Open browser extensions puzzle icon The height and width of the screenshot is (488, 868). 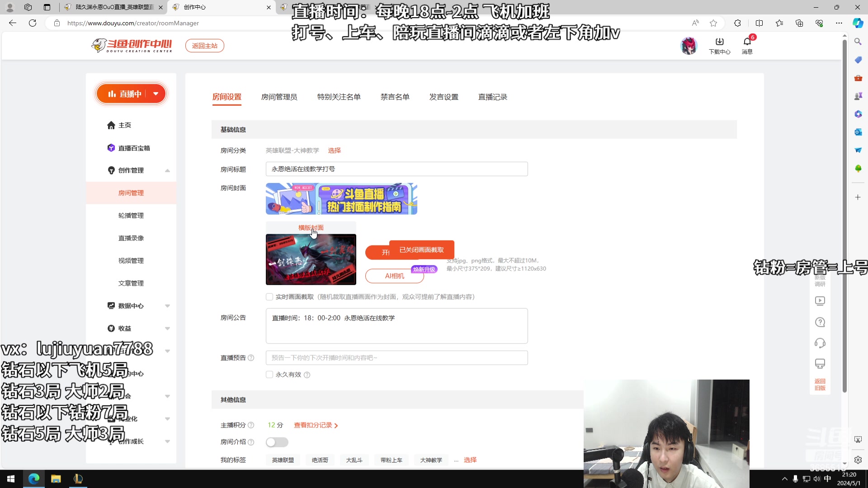click(737, 23)
